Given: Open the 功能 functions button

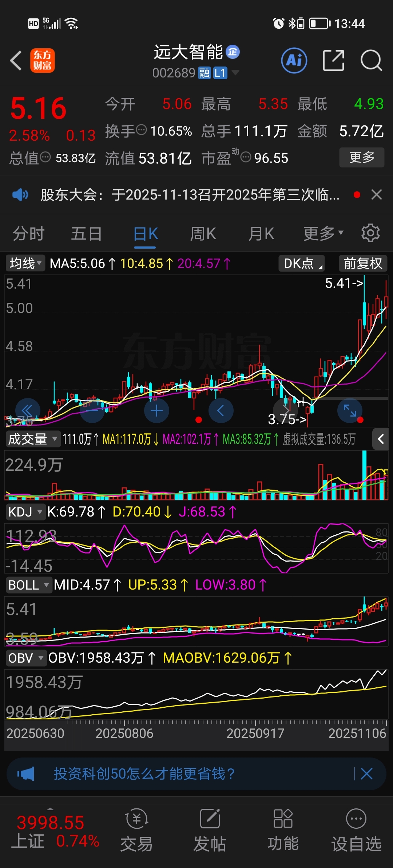Looking at the screenshot, I should click(x=283, y=831).
